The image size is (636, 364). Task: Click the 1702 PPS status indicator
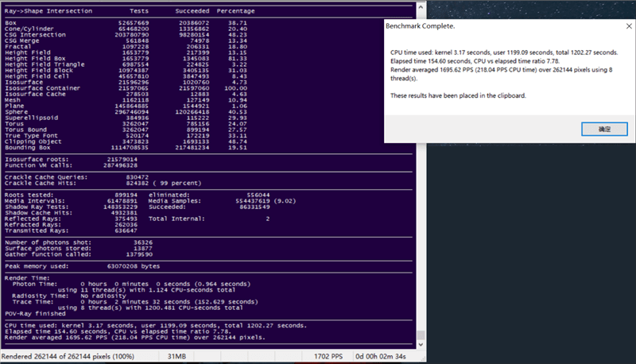click(x=328, y=356)
